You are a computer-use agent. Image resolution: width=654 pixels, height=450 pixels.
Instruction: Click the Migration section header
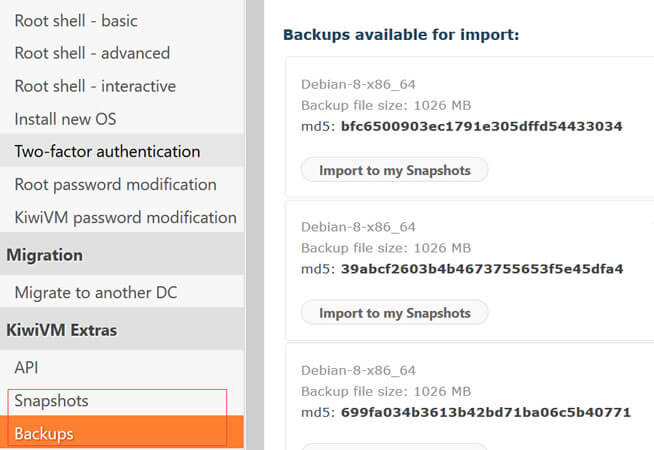tap(45, 255)
